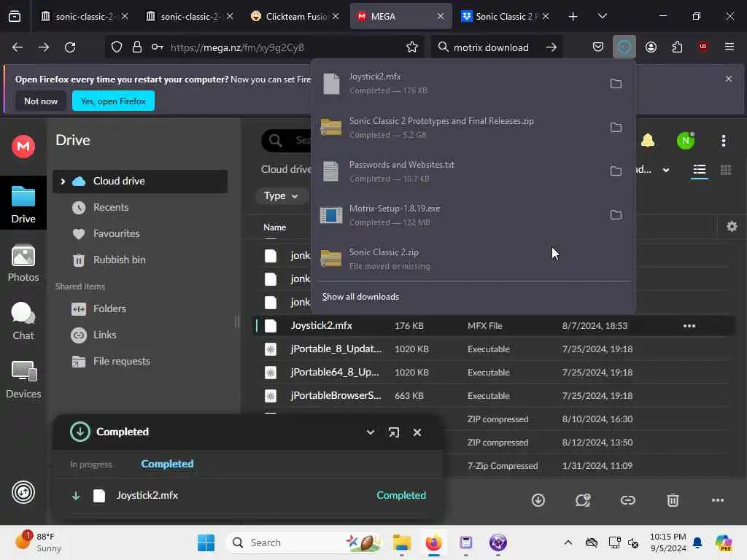
Task: Show Motrix-Setup-1.8.19.exe in folder
Action: tap(616, 215)
